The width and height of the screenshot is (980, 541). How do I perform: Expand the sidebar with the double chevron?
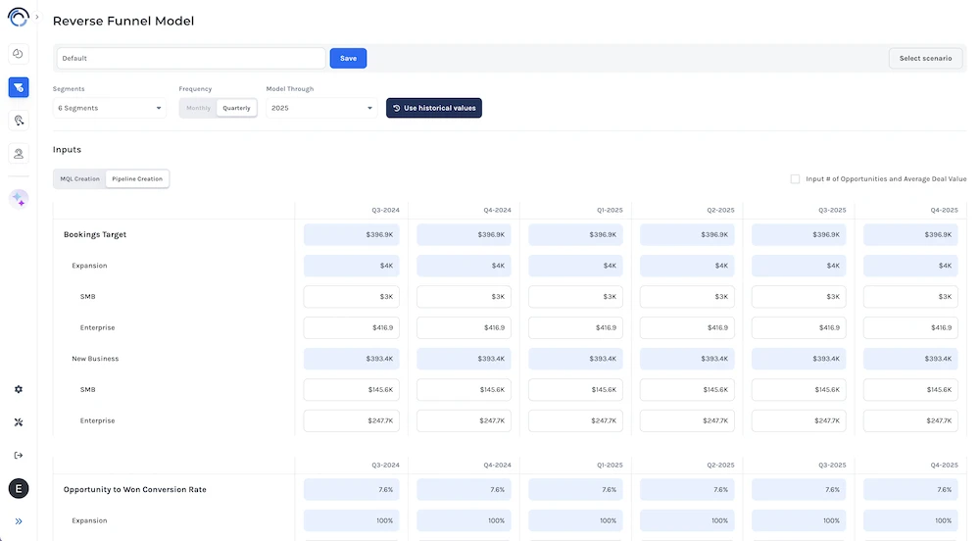click(x=18, y=521)
